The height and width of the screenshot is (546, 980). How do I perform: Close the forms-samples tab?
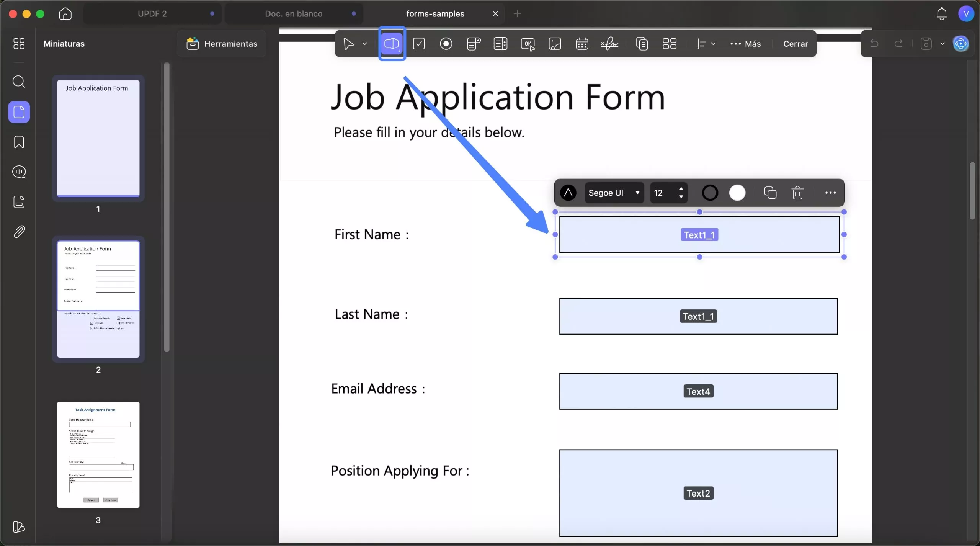pos(495,14)
